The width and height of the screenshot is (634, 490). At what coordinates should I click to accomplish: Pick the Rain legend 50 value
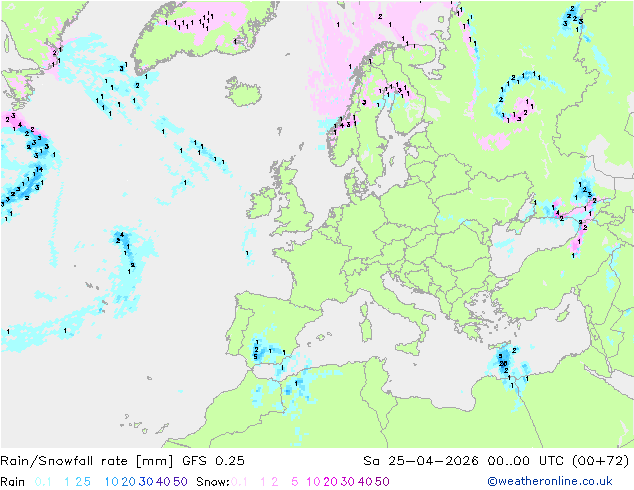[180, 482]
